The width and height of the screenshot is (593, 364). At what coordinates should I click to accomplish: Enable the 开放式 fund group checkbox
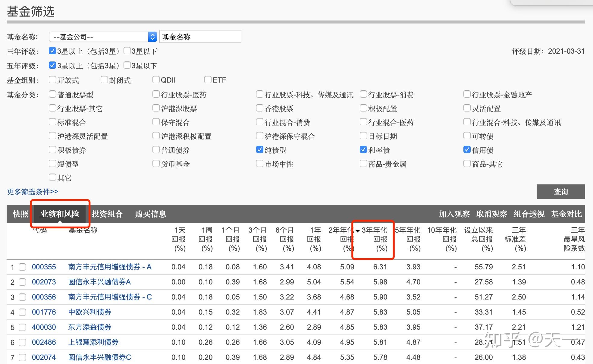click(x=52, y=80)
